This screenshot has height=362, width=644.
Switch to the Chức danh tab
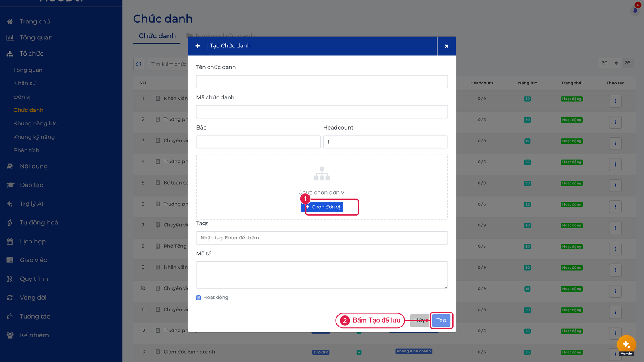click(x=157, y=36)
